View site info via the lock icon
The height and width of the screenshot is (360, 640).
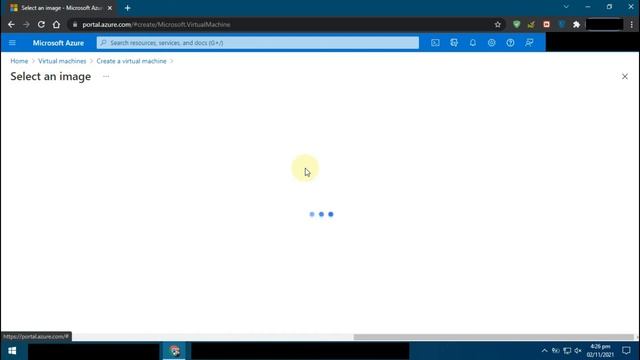pyautogui.click(x=75, y=24)
